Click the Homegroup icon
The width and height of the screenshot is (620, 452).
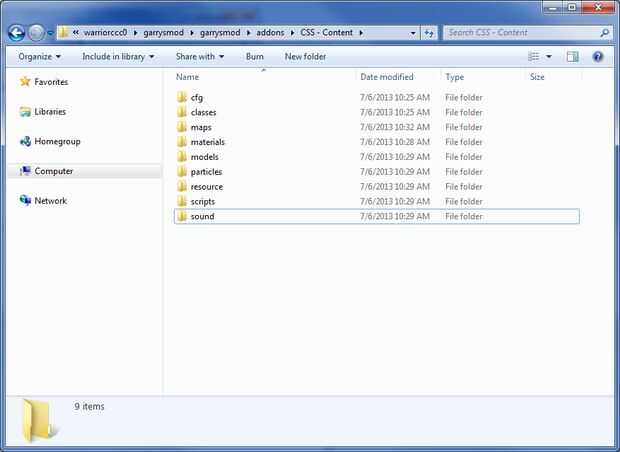(x=25, y=141)
